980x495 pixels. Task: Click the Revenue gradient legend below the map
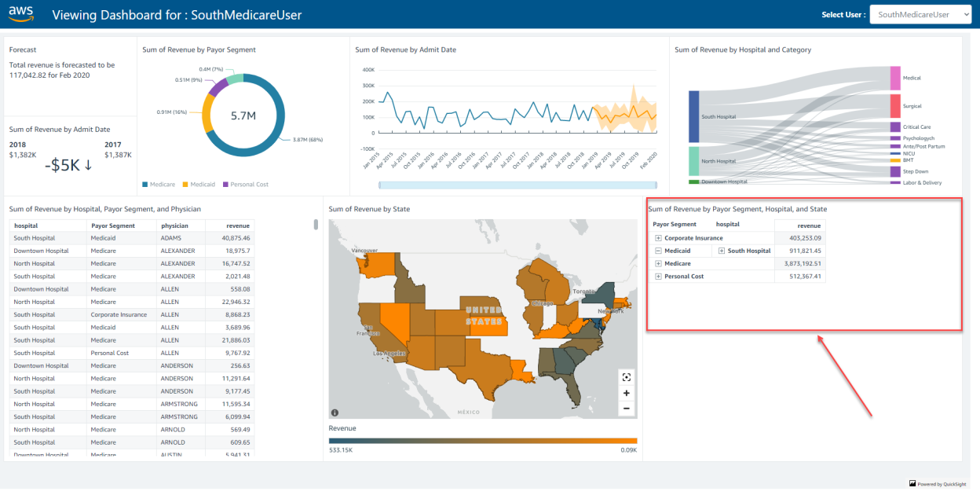[482, 441]
